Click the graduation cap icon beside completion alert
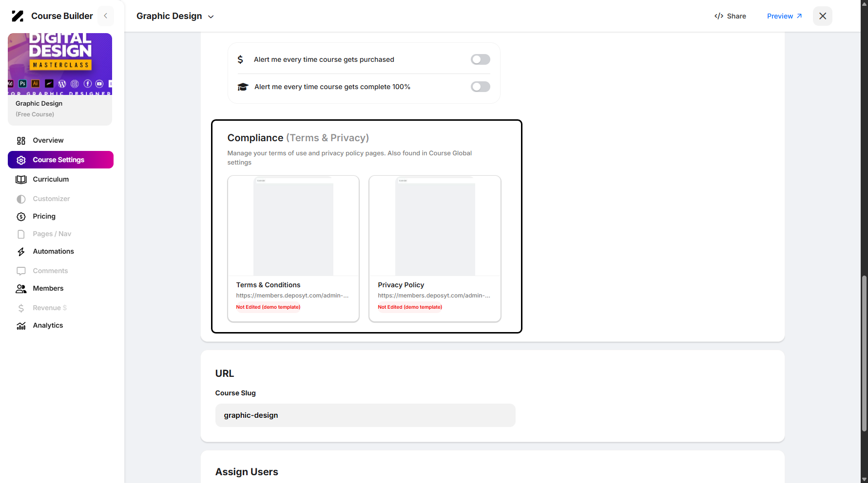Image resolution: width=868 pixels, height=483 pixels. pyautogui.click(x=243, y=87)
